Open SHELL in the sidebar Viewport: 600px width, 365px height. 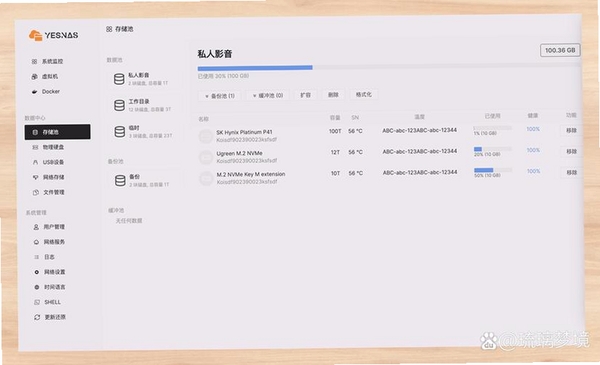[52, 302]
